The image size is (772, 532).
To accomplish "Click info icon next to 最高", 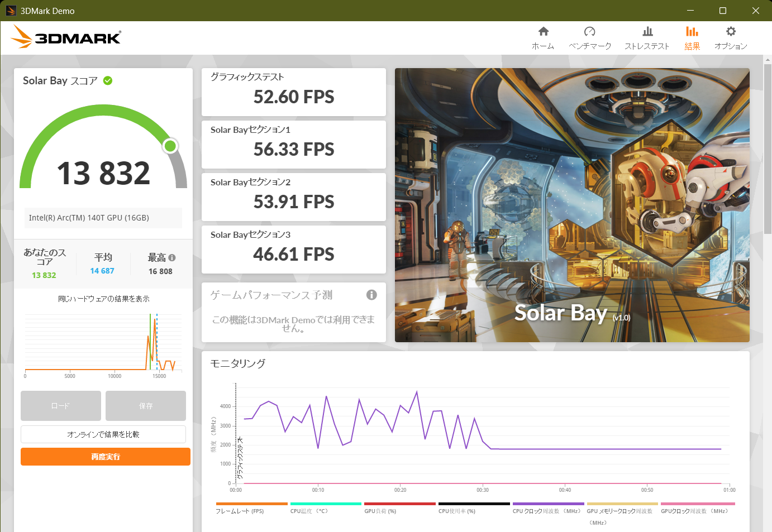I will [172, 257].
